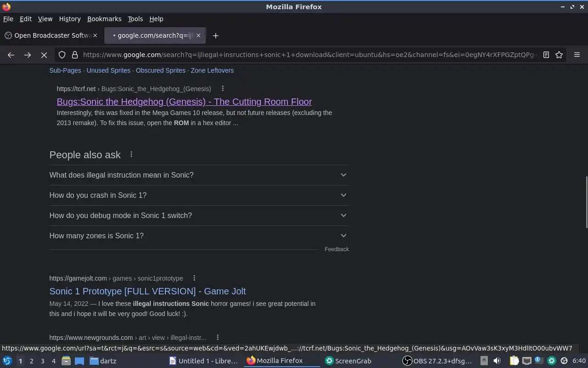Screen dimensions: 588x368
Task: Open the File menu
Action: click(8, 19)
